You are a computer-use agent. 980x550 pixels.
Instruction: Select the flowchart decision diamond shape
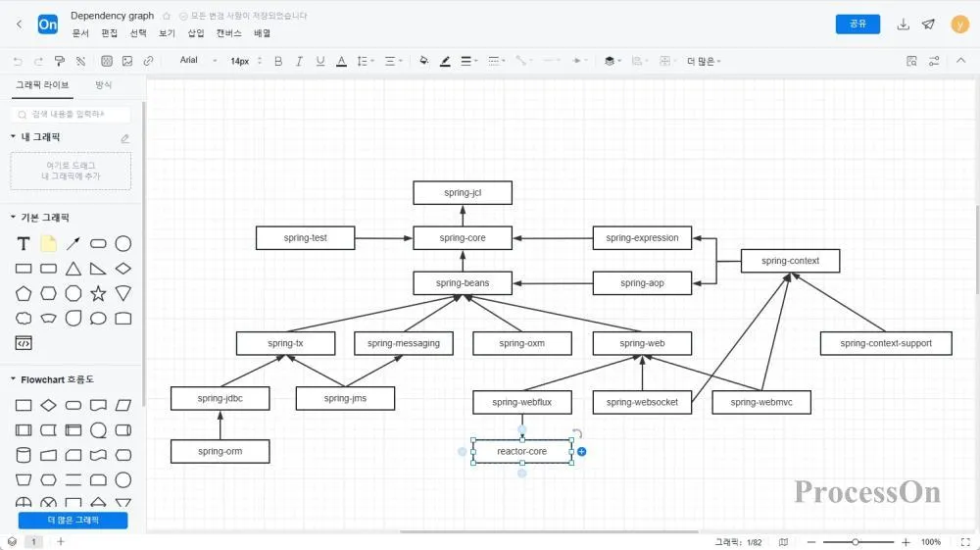click(x=48, y=405)
